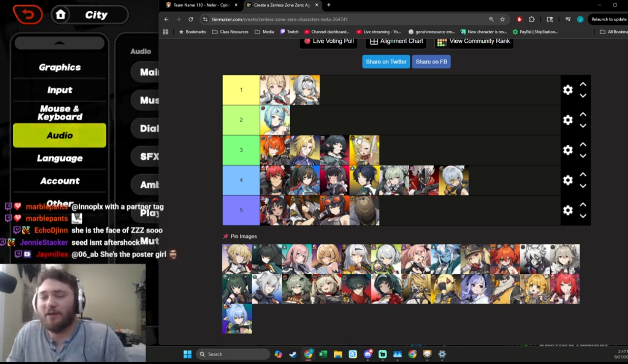Switch to the Team Name 110 - Nefer browser tab

pyautogui.click(x=201, y=5)
